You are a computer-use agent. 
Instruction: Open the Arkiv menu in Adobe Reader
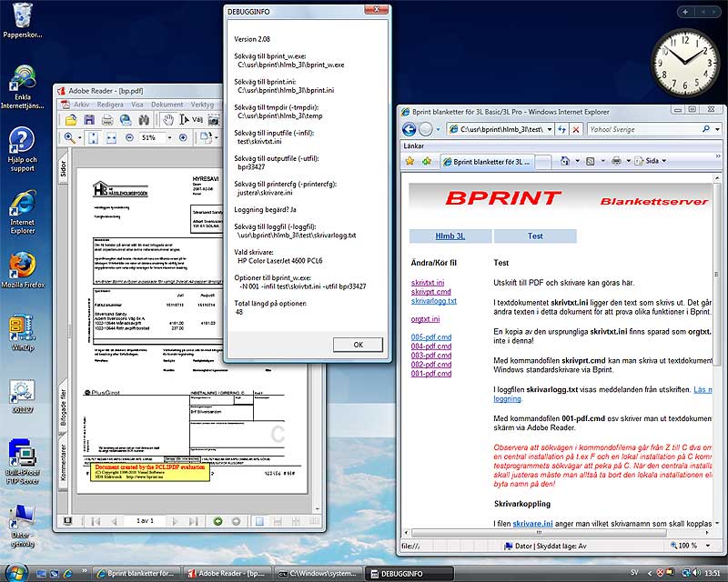(x=82, y=105)
